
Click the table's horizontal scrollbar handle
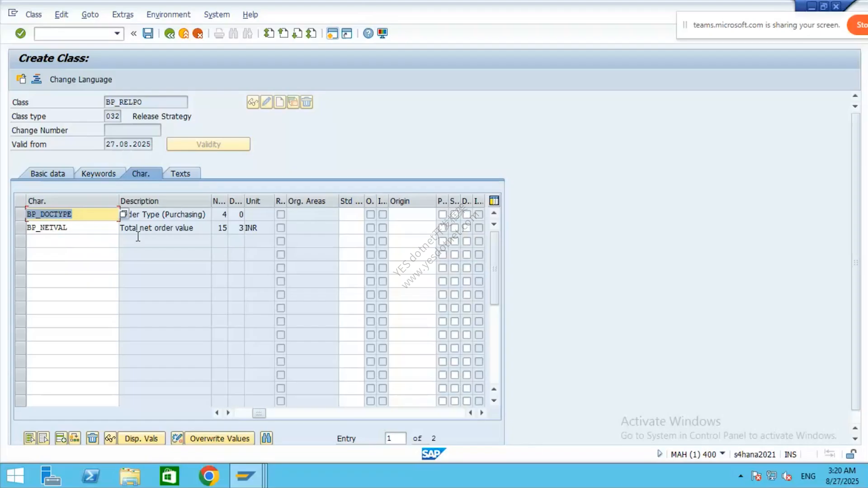[x=259, y=413]
